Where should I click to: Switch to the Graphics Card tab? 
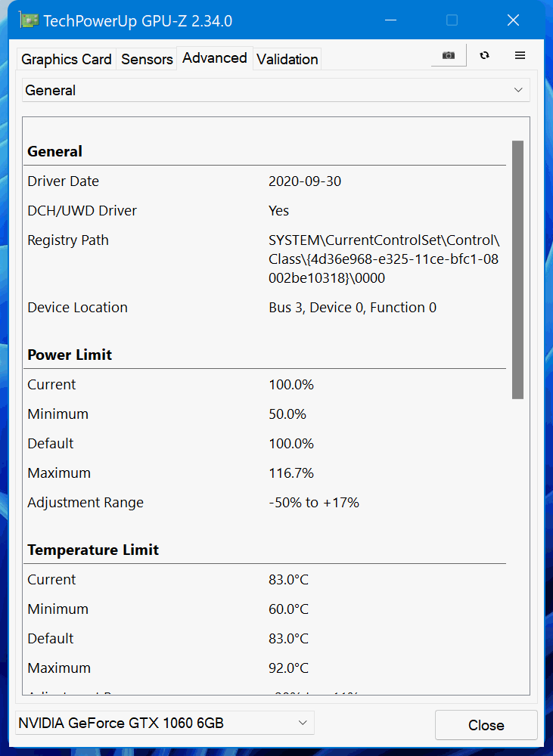point(67,59)
